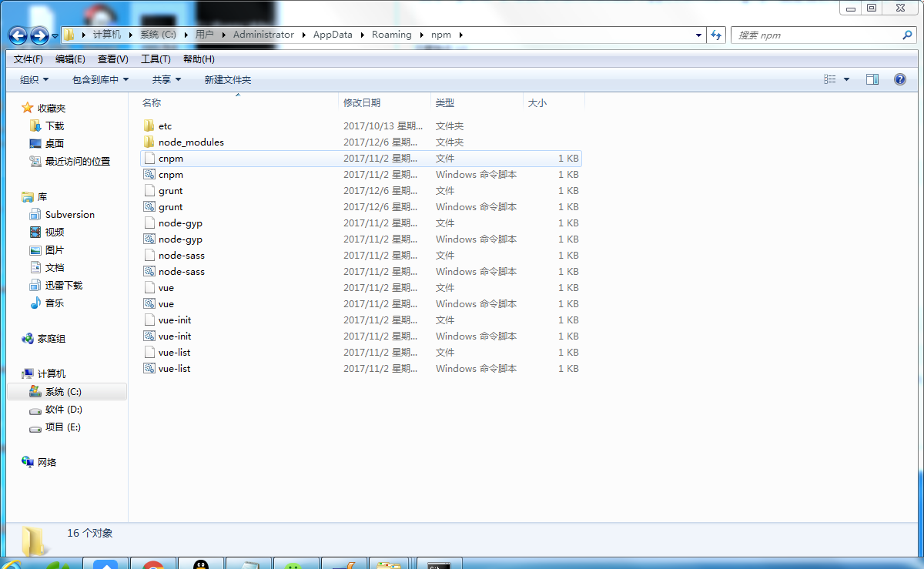The image size is (924, 569).
Task: Click the 新建文件夹 button
Action: tap(227, 80)
